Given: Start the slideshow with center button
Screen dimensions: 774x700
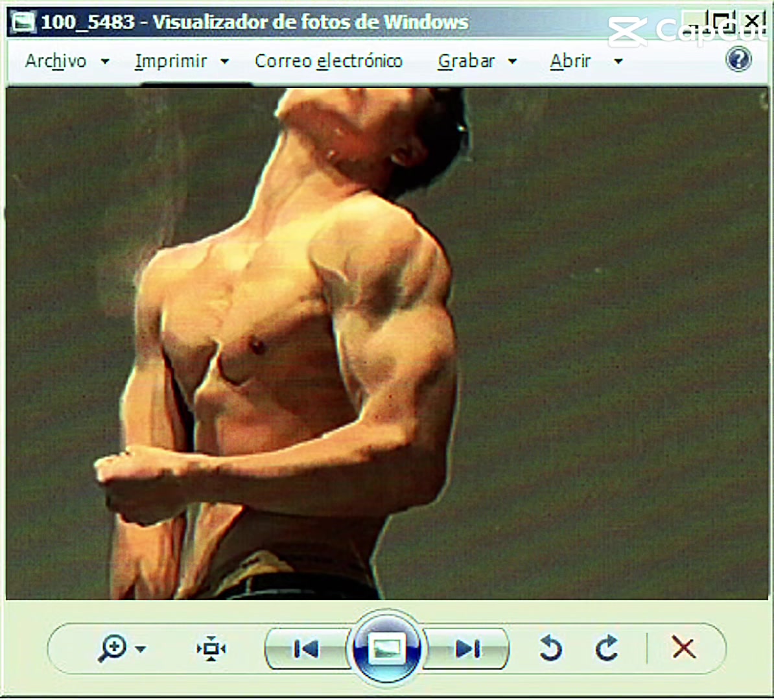Looking at the screenshot, I should (x=386, y=647).
